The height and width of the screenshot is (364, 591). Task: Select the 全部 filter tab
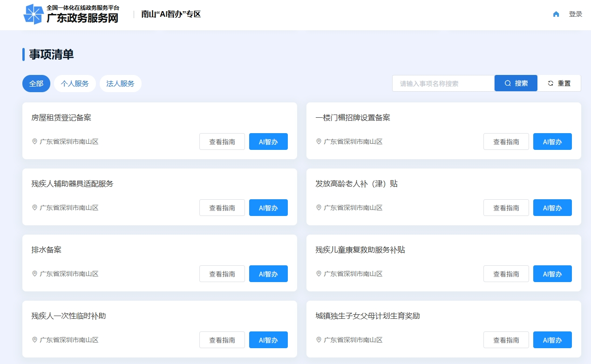tap(36, 84)
